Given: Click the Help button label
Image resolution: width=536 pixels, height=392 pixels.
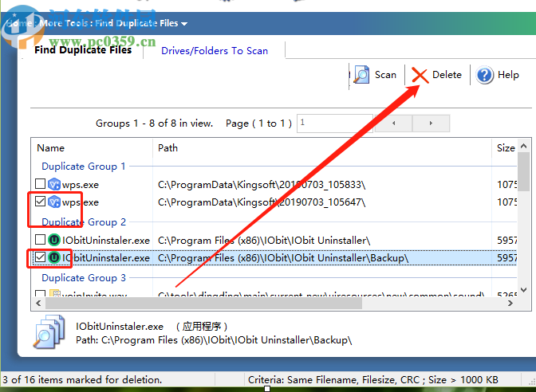Looking at the screenshot, I should point(508,75).
